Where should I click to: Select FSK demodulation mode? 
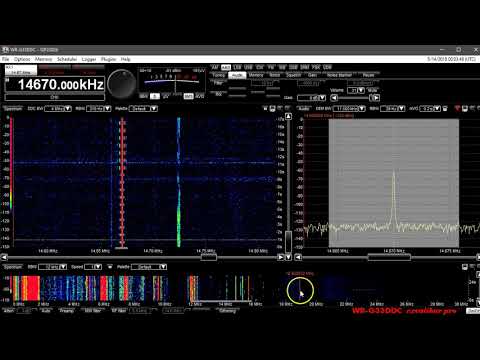[x=316, y=67]
